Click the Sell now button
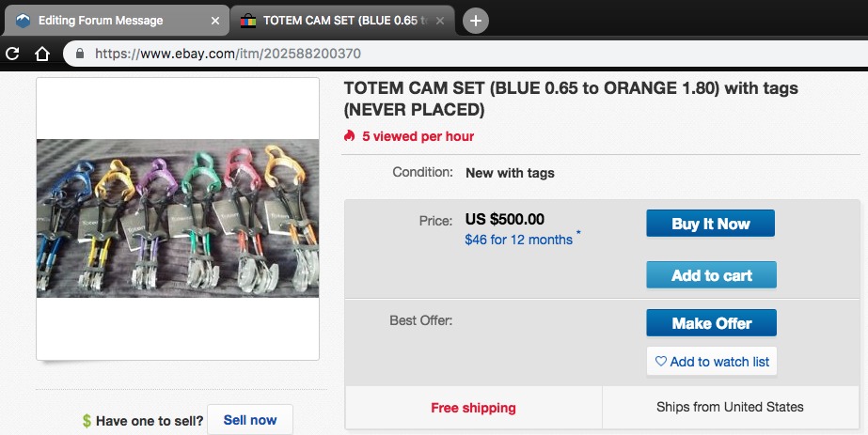The width and height of the screenshot is (868, 435). [249, 420]
